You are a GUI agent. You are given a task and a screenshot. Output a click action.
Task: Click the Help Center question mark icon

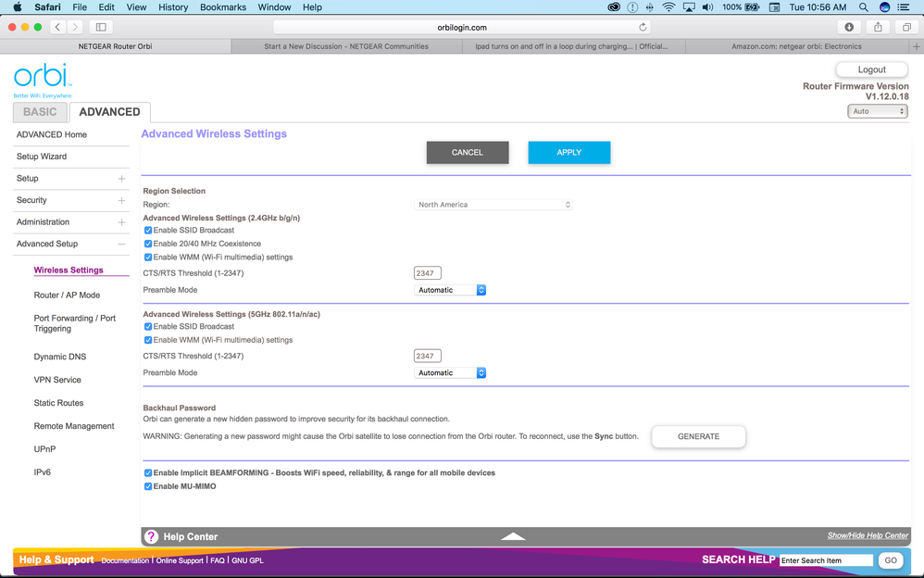click(x=152, y=536)
